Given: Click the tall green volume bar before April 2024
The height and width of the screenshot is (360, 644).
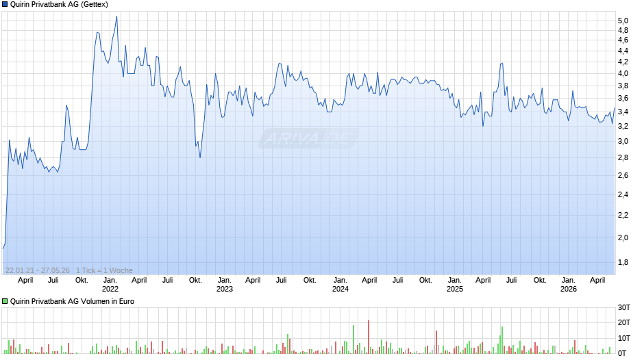Looking at the screenshot, I should tap(354, 339).
